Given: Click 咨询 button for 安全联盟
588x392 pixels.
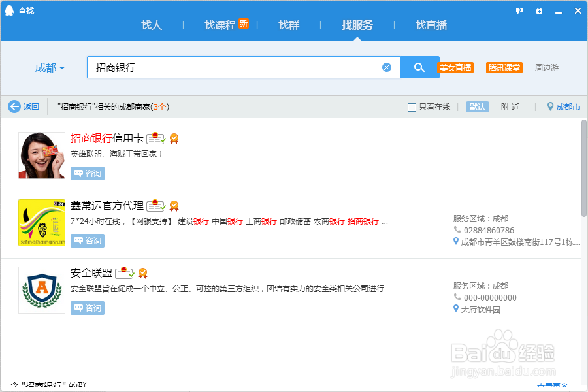Looking at the screenshot, I should tap(88, 308).
